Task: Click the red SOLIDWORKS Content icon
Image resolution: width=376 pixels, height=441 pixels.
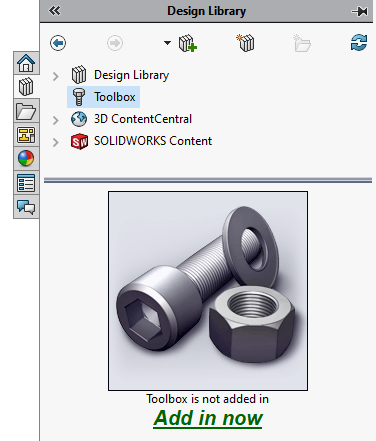Action: (79, 141)
